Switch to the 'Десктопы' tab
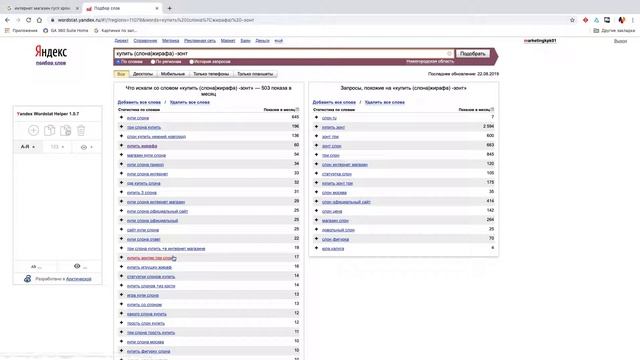 143,74
